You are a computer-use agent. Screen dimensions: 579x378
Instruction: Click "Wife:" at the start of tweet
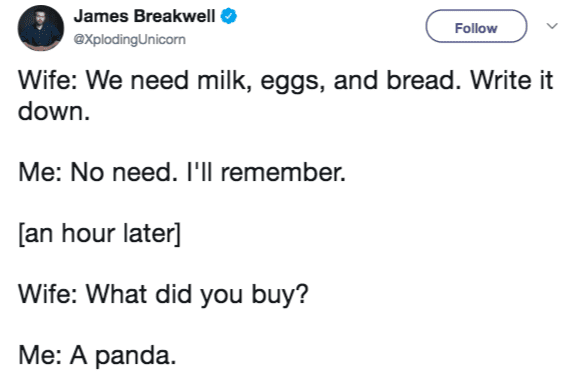[48, 80]
